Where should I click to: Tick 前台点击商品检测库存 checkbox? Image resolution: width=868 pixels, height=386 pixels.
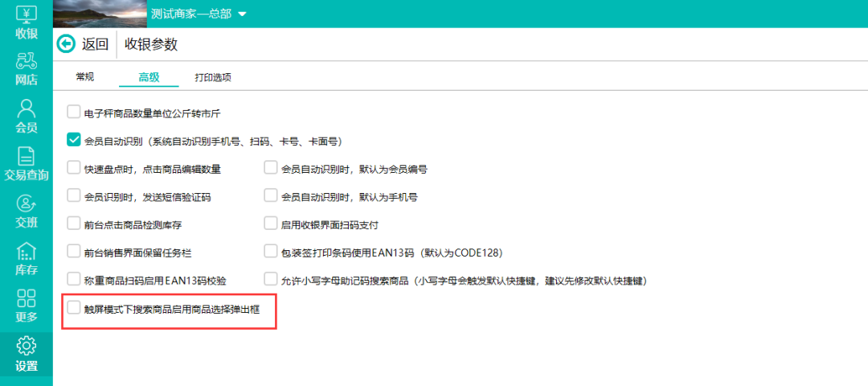[74, 224]
